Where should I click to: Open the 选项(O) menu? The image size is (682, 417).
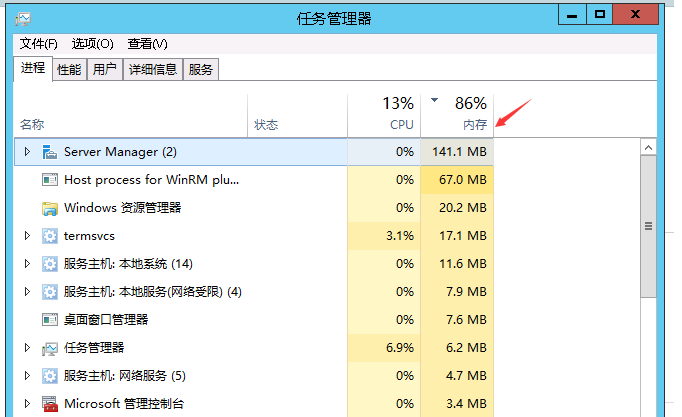(x=92, y=44)
